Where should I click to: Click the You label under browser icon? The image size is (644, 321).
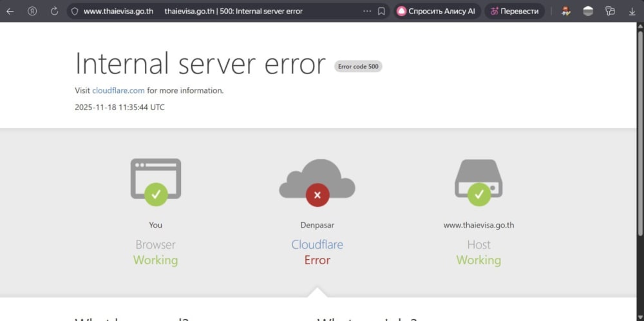[x=156, y=225]
